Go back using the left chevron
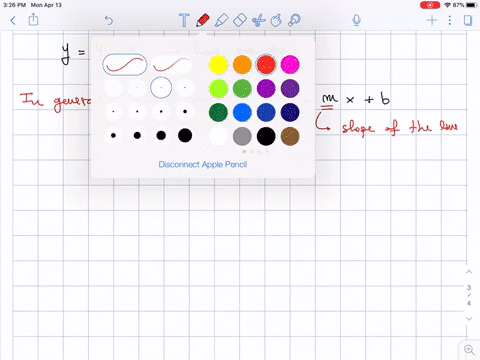The image size is (480, 360). pyautogui.click(x=13, y=21)
